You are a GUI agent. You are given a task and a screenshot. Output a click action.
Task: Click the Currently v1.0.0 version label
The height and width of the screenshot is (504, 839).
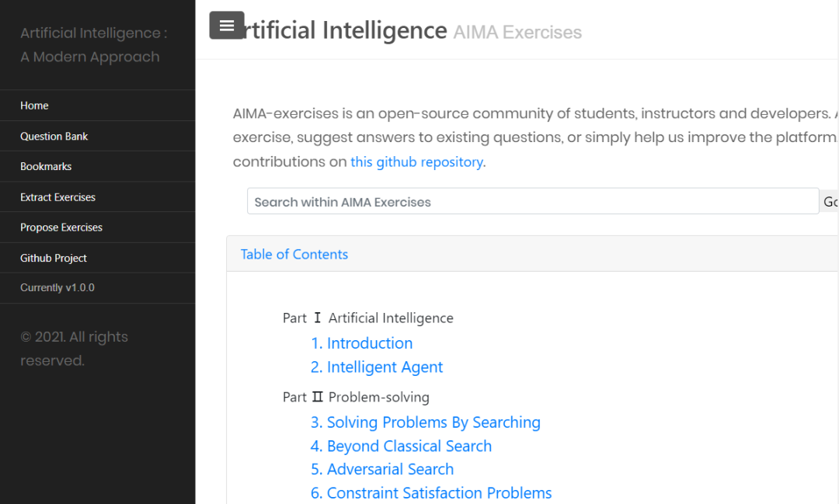(57, 288)
